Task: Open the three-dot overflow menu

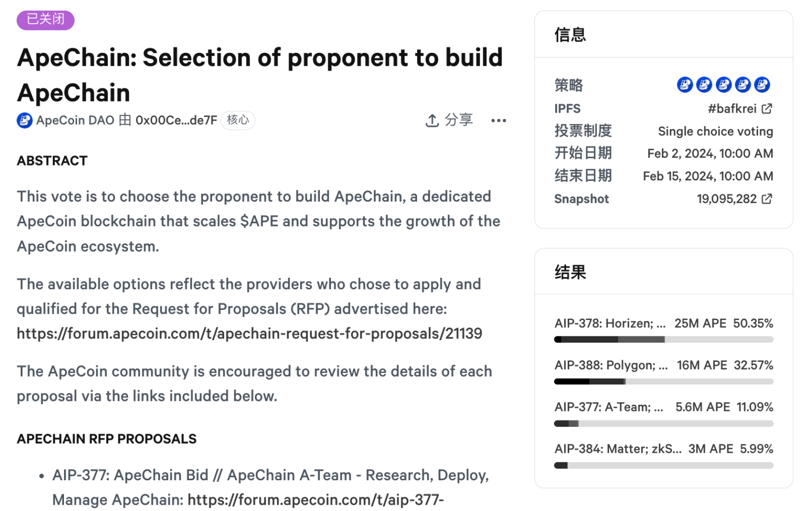Action: (499, 121)
